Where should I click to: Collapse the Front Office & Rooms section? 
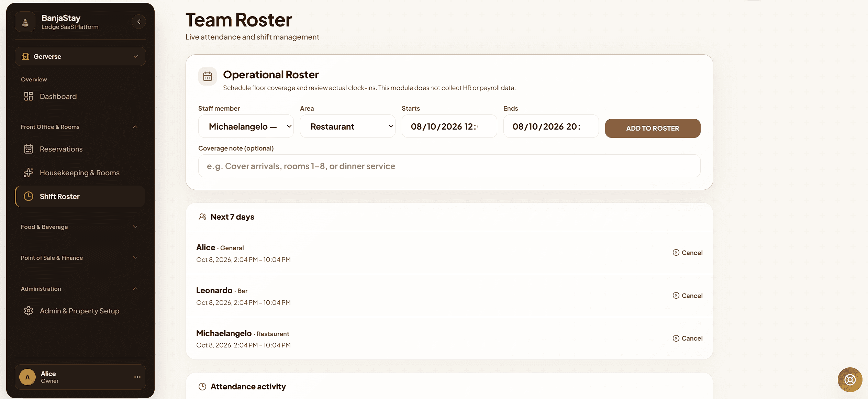(80, 127)
